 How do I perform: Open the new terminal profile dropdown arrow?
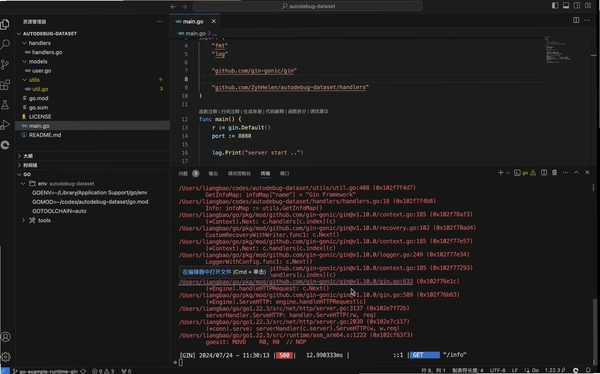[508, 173]
